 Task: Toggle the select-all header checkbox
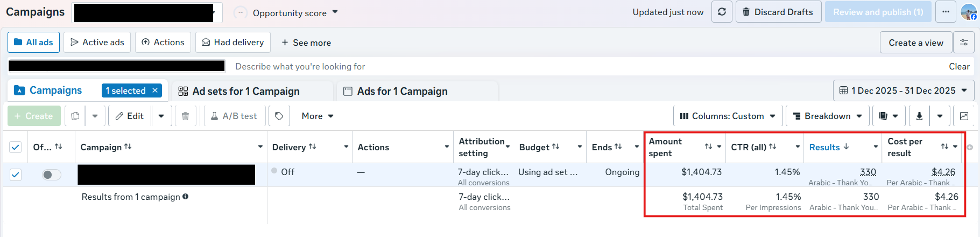point(16,147)
